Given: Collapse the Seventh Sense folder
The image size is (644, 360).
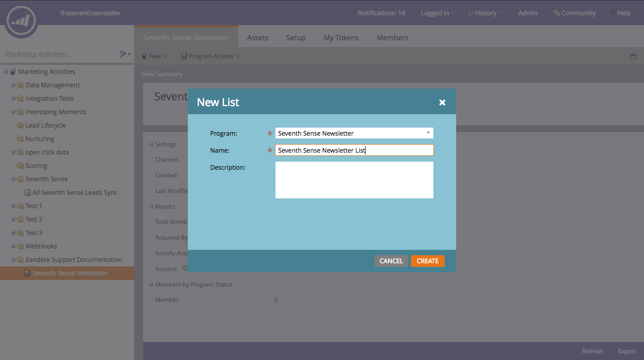Looking at the screenshot, I should tap(13, 179).
